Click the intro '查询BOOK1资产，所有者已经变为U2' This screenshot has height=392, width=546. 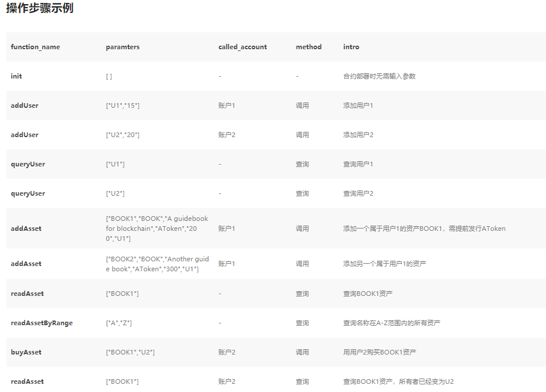(x=398, y=381)
